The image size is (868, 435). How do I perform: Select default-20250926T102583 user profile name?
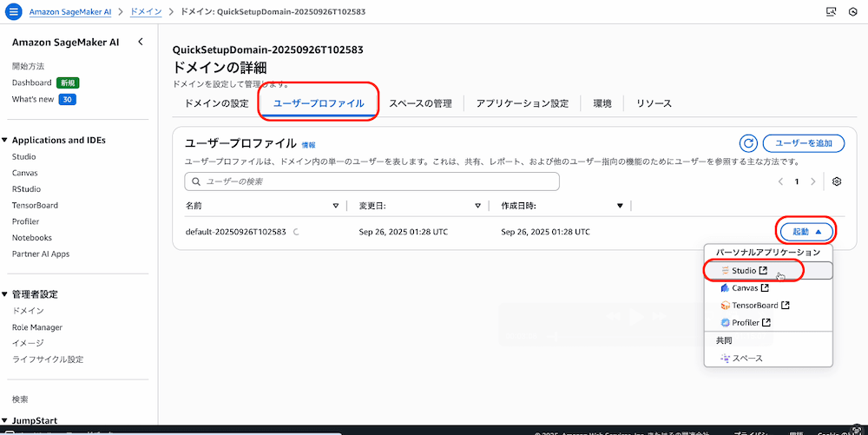tap(236, 232)
